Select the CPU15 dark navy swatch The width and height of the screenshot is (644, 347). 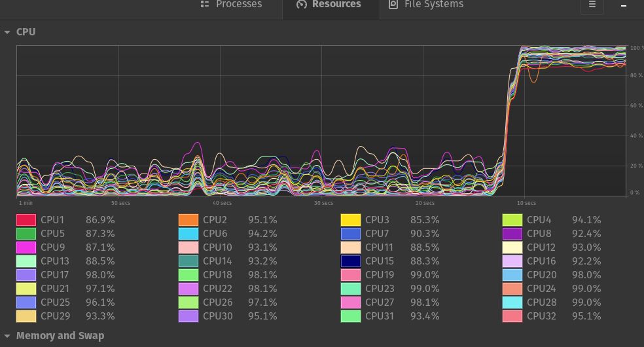coord(350,261)
